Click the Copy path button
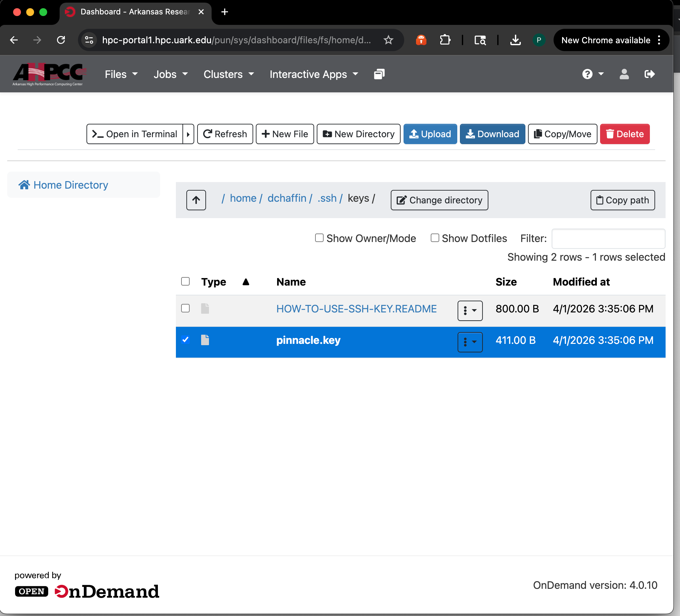 click(x=622, y=200)
